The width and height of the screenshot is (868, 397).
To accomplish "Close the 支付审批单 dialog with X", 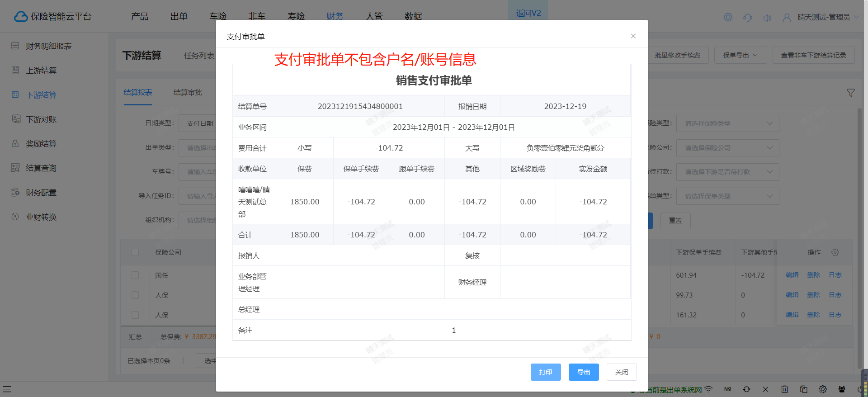I will [633, 36].
